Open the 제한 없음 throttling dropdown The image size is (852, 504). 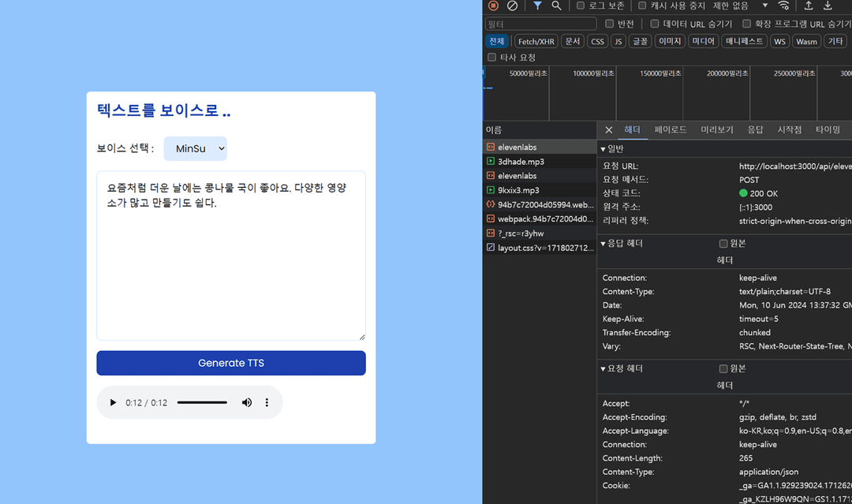click(x=740, y=6)
